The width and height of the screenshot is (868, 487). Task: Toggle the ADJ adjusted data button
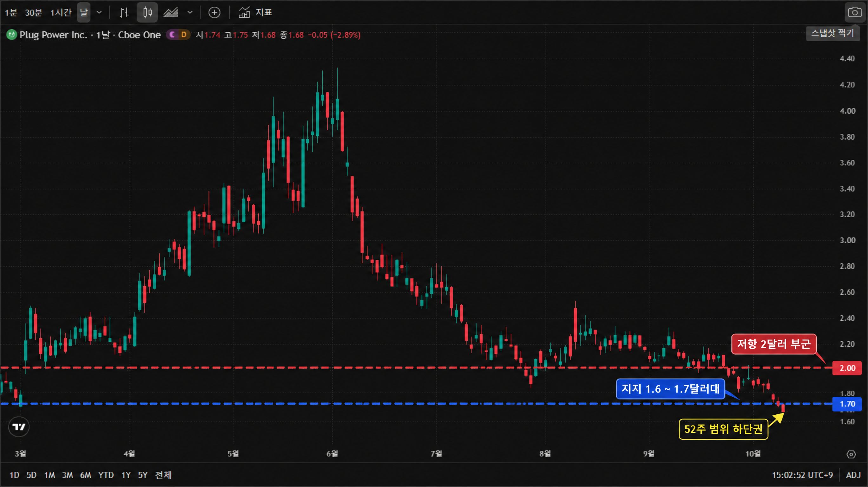[x=853, y=475]
